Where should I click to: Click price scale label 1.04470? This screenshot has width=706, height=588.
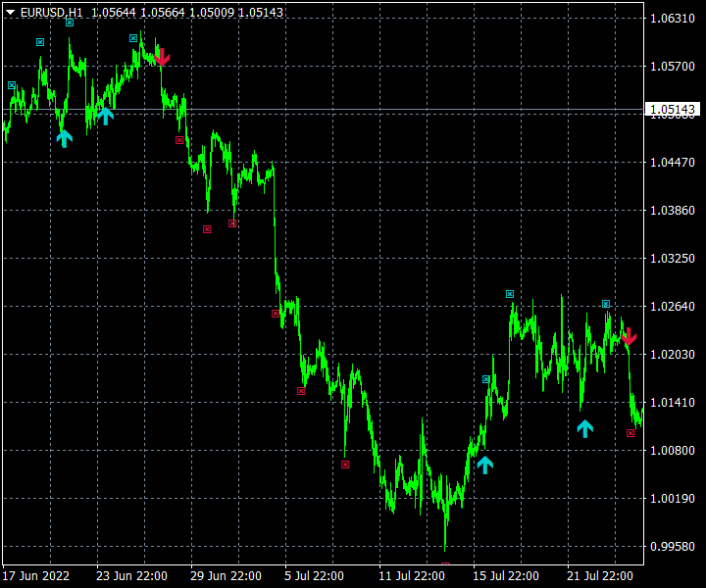click(x=673, y=163)
